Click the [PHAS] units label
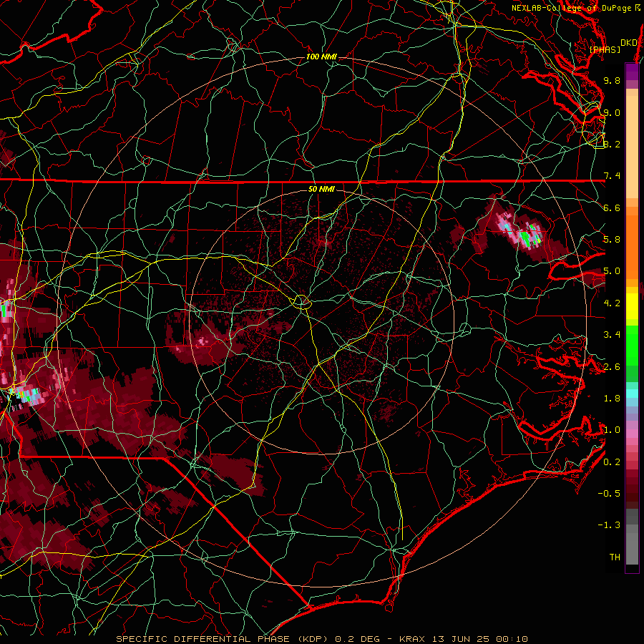Screen dimensions: 644x644 point(605,49)
